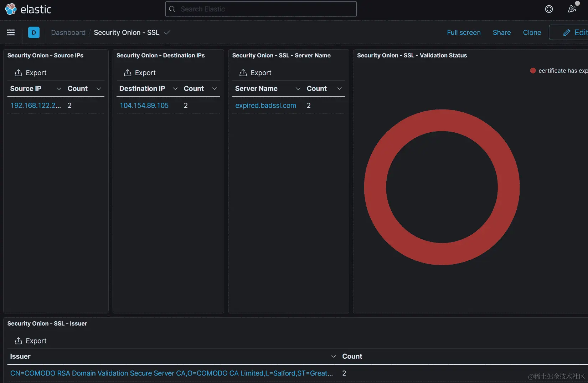Export the Issuer table
This screenshot has width=588, height=383.
[31, 341]
